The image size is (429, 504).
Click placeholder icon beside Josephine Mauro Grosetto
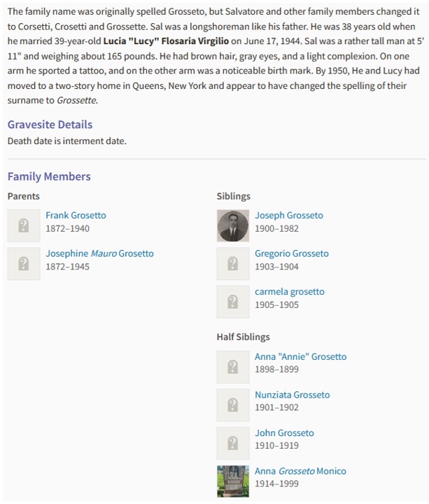[24, 264]
